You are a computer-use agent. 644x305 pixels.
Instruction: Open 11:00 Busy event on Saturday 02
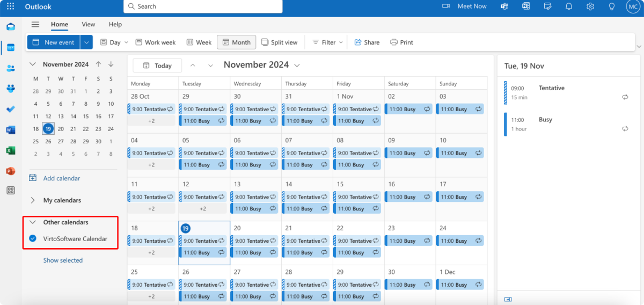409,109
